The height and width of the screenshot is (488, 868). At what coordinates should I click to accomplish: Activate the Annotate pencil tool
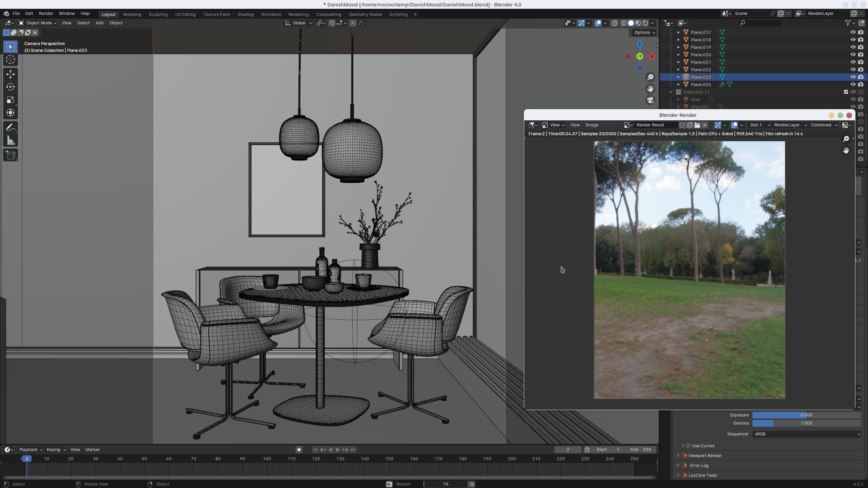(10, 128)
